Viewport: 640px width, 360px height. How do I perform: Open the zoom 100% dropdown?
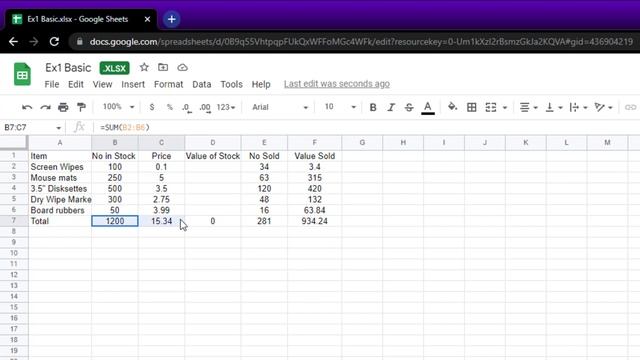[118, 107]
